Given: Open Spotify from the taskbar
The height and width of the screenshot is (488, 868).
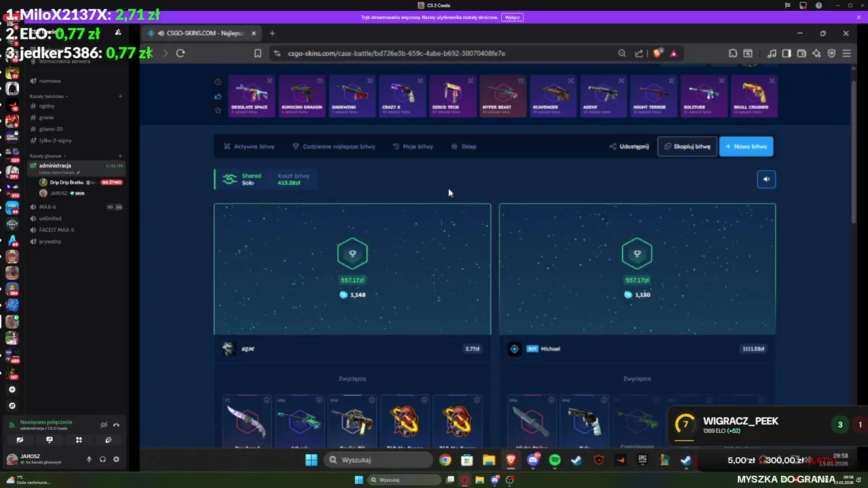Looking at the screenshot, I should pyautogui.click(x=555, y=460).
